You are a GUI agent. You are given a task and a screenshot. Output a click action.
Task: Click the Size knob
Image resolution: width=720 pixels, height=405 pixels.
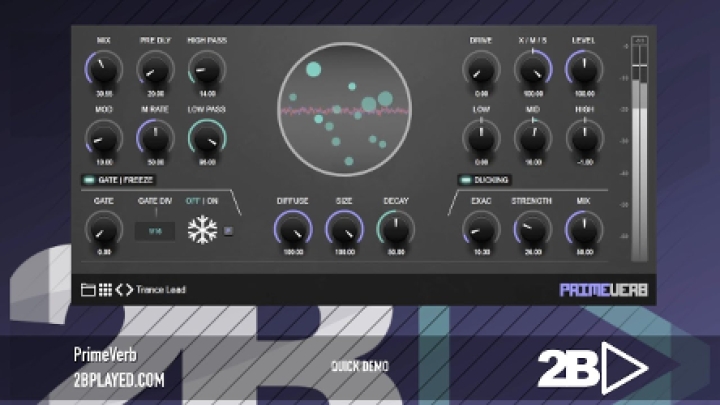(344, 229)
